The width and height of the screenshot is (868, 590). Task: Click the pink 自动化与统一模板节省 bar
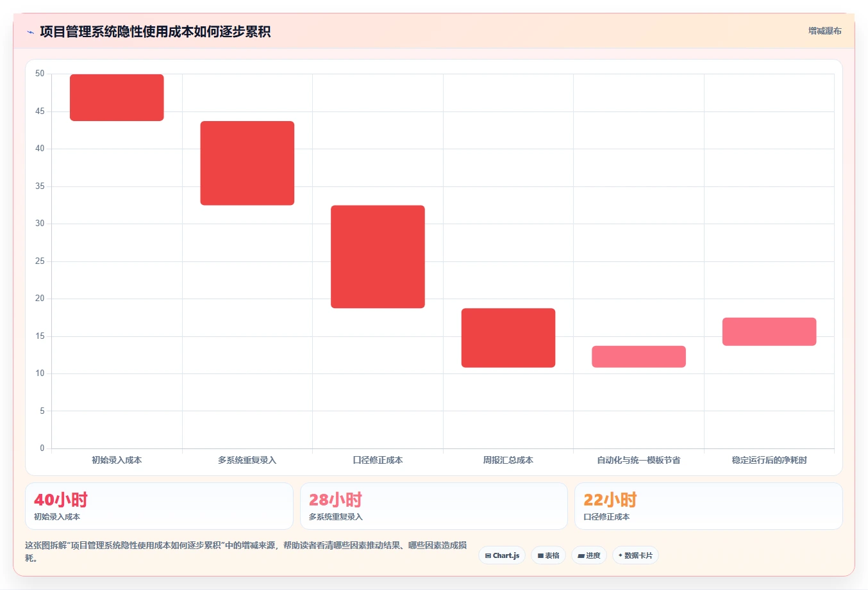(638, 356)
